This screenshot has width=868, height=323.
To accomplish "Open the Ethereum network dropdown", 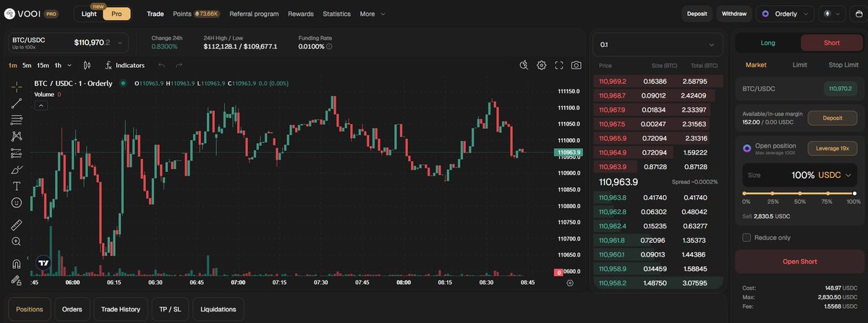I will (x=831, y=13).
